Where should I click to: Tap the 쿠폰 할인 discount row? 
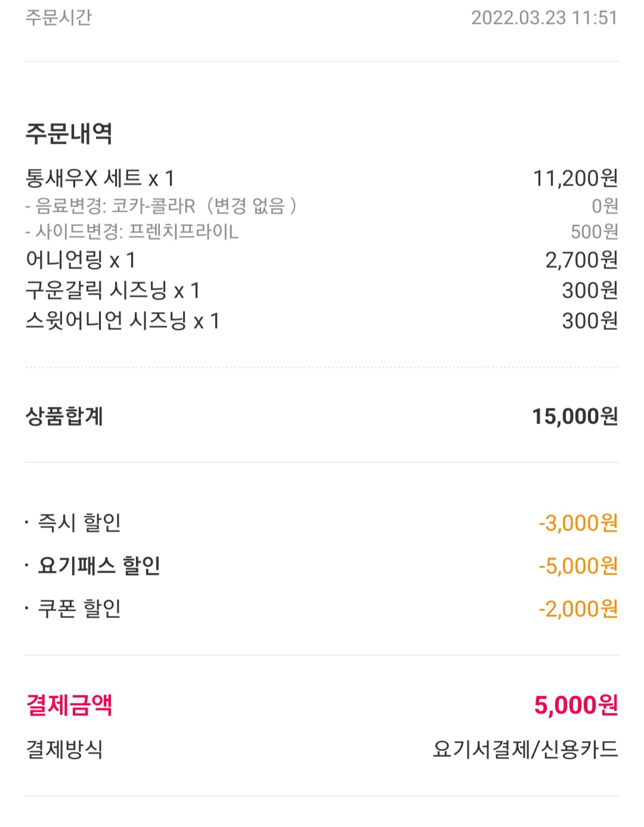pos(79,609)
